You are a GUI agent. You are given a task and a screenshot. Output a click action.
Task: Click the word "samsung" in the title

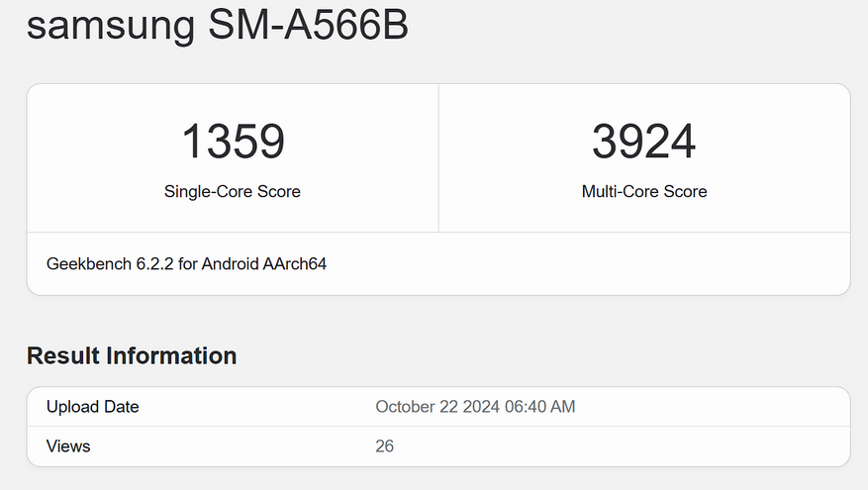111,25
